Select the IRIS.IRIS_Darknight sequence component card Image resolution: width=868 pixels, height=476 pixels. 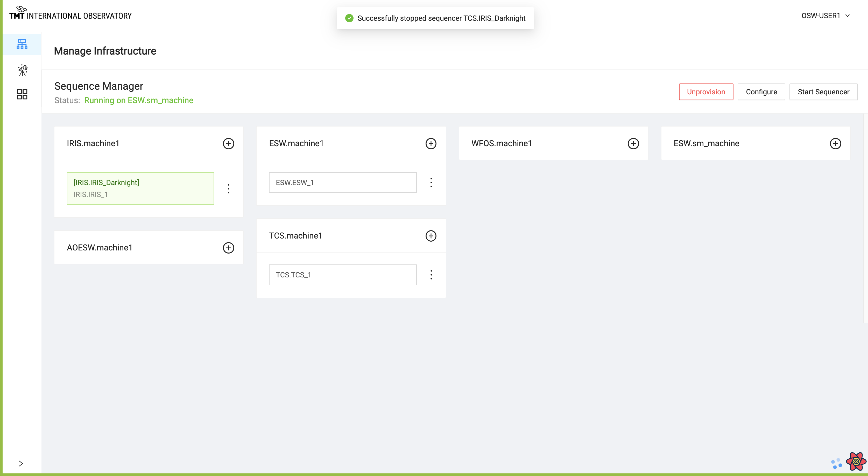pyautogui.click(x=140, y=188)
